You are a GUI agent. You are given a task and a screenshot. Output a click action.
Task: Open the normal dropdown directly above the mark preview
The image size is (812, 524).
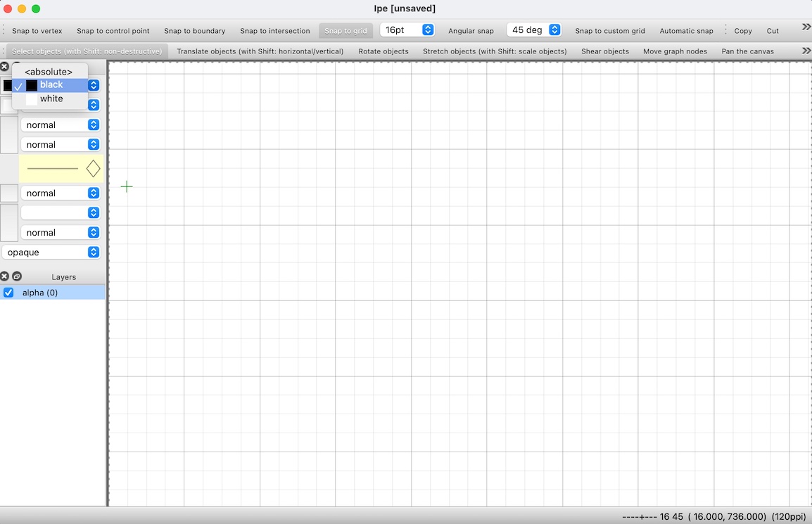[x=61, y=144]
